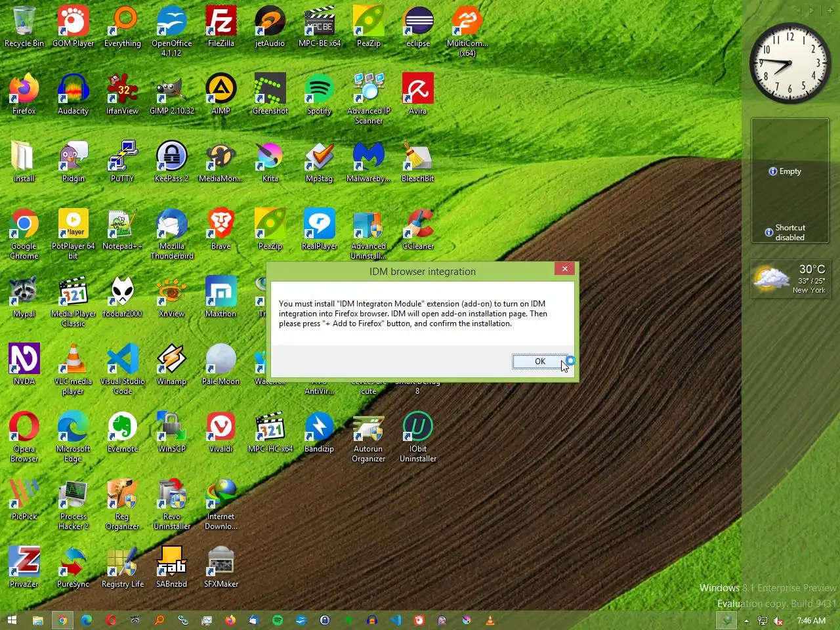The image size is (840, 630).
Task: Open PotPlayer 64 bit desktop shortcut
Action: 73,234
